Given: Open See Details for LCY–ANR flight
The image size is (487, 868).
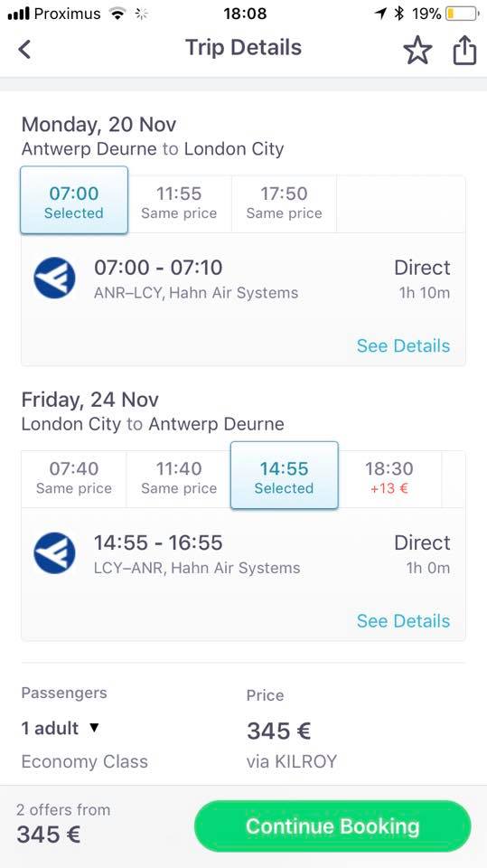Looking at the screenshot, I should point(403,621).
